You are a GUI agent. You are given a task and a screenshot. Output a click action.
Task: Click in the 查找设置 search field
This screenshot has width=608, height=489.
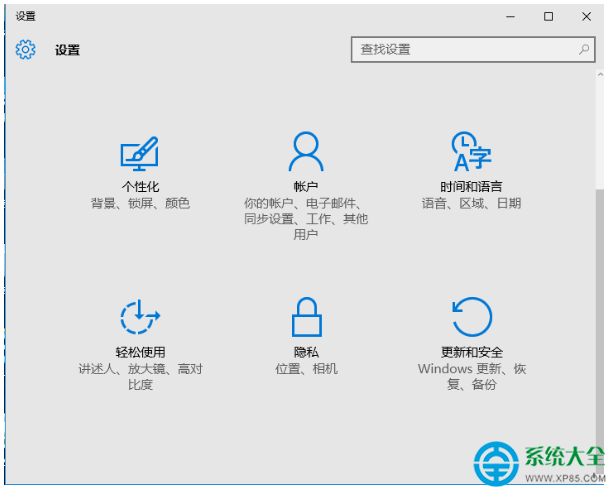pyautogui.click(x=473, y=49)
